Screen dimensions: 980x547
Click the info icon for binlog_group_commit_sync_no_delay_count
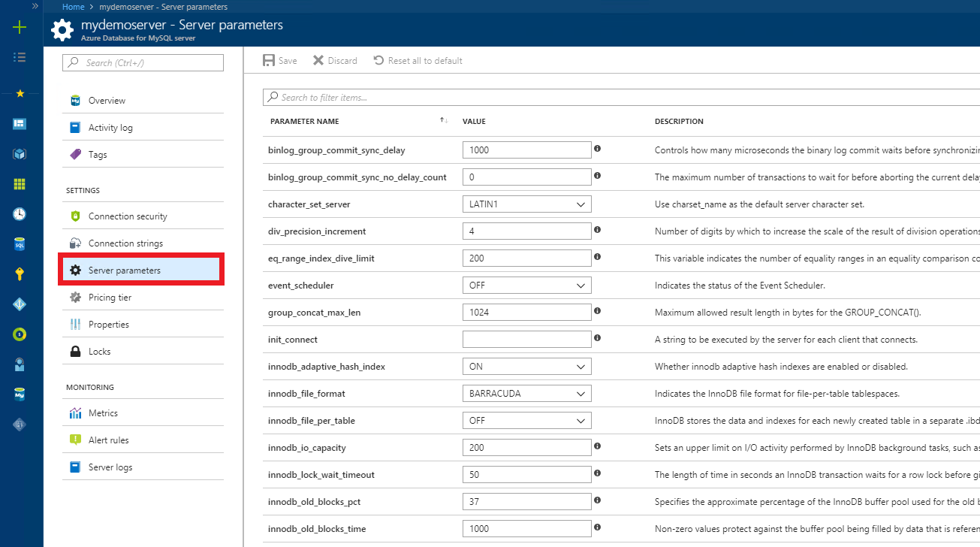597,176
